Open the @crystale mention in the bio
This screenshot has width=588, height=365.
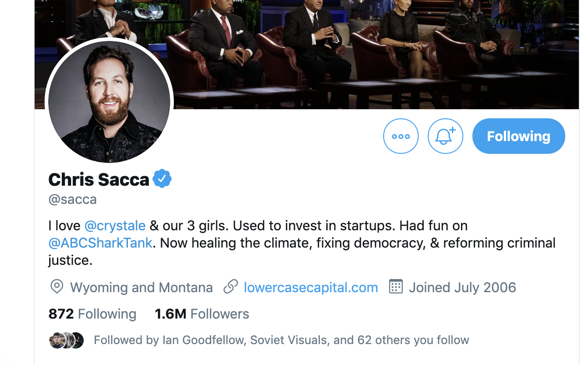[x=115, y=226]
